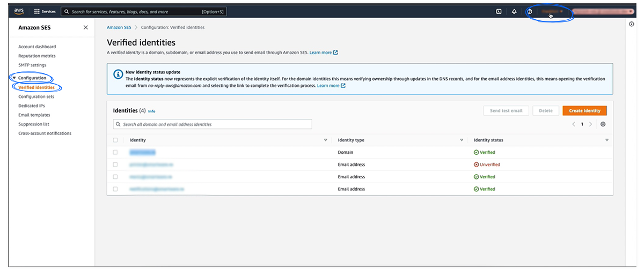This screenshot has width=644, height=270.
Task: Click the Unverified status text
Action: [x=489, y=164]
